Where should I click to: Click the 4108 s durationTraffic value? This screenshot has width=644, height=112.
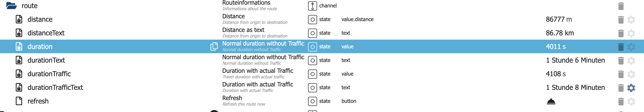(x=555, y=74)
